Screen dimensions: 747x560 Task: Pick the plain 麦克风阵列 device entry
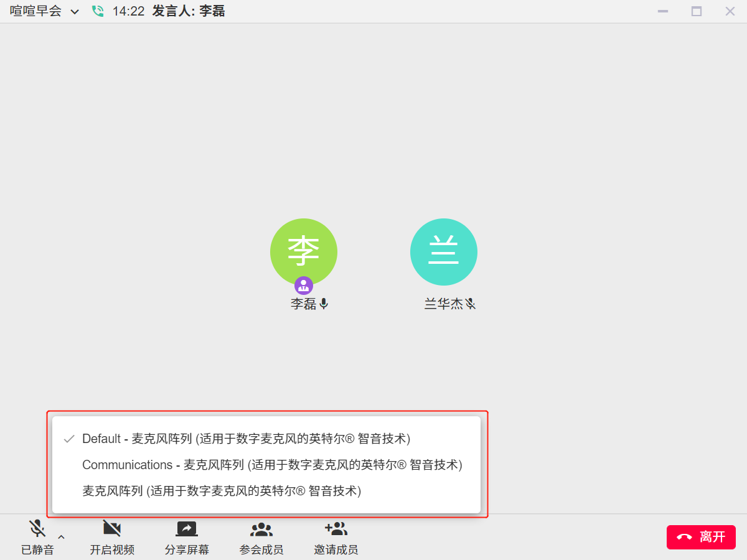pyautogui.click(x=266, y=491)
